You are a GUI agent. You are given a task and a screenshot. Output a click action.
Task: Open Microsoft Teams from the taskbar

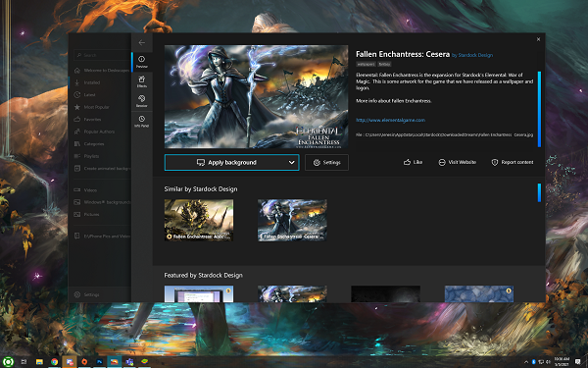[x=129, y=362]
